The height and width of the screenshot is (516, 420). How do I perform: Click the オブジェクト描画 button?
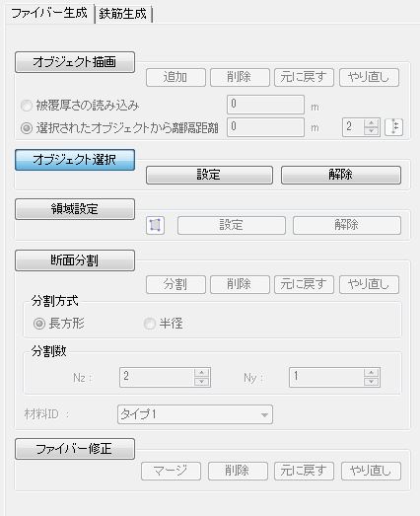[75, 62]
